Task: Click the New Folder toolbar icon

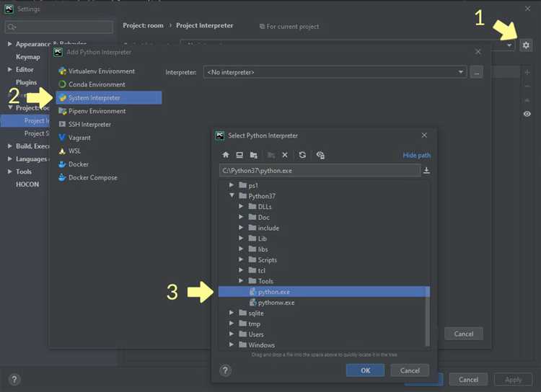Action: (x=271, y=155)
